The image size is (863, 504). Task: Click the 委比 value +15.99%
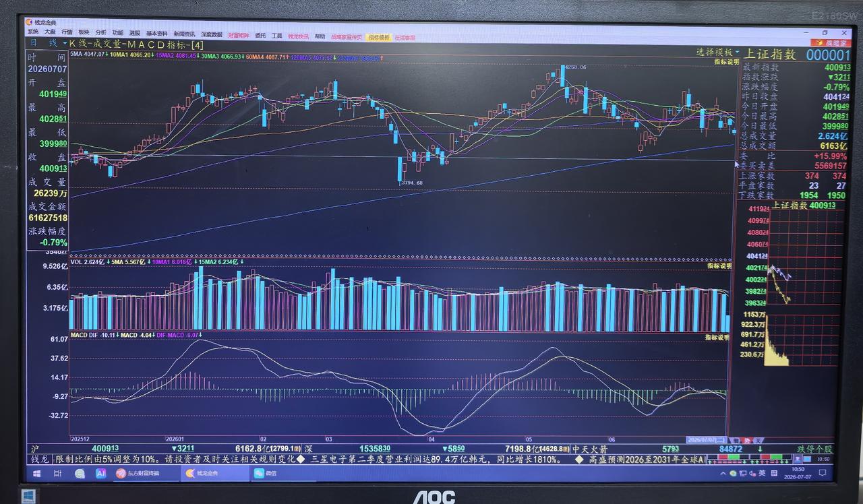coord(831,156)
